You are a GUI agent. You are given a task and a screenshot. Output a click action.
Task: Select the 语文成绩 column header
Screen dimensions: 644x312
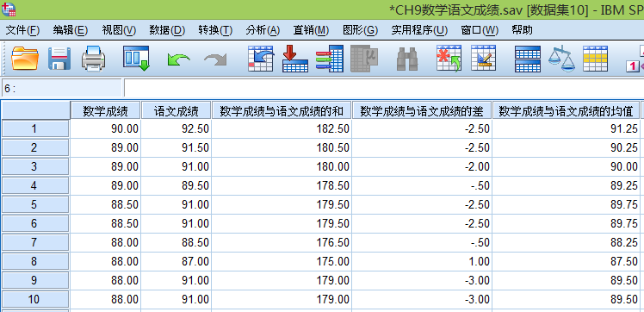[x=176, y=111]
